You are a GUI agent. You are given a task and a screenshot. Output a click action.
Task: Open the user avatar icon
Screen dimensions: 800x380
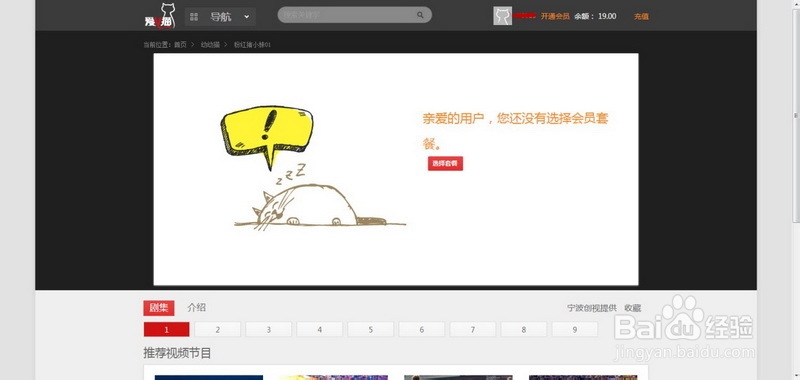502,16
